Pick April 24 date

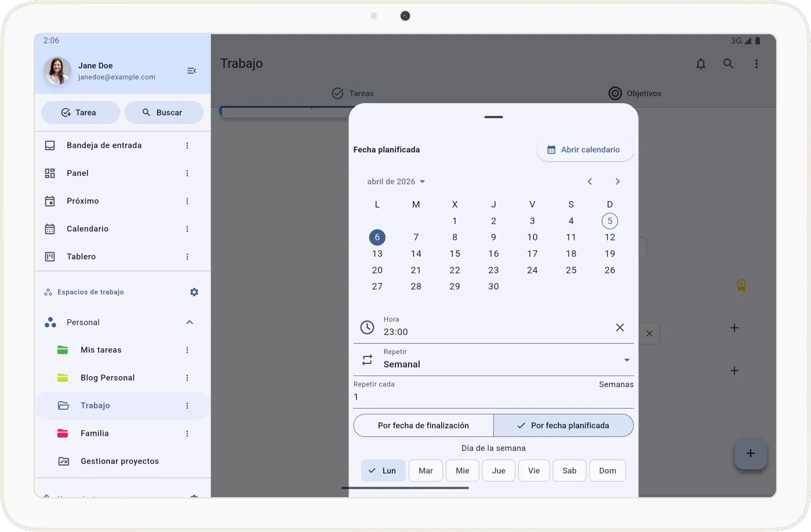tap(532, 270)
